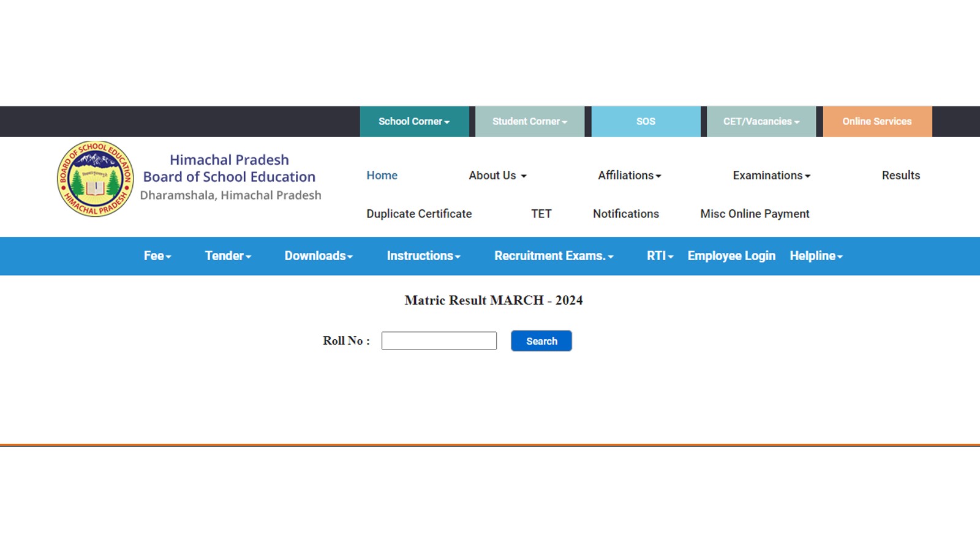Expand the Fee dropdown in blue bar
The image size is (980, 551).
click(x=157, y=256)
